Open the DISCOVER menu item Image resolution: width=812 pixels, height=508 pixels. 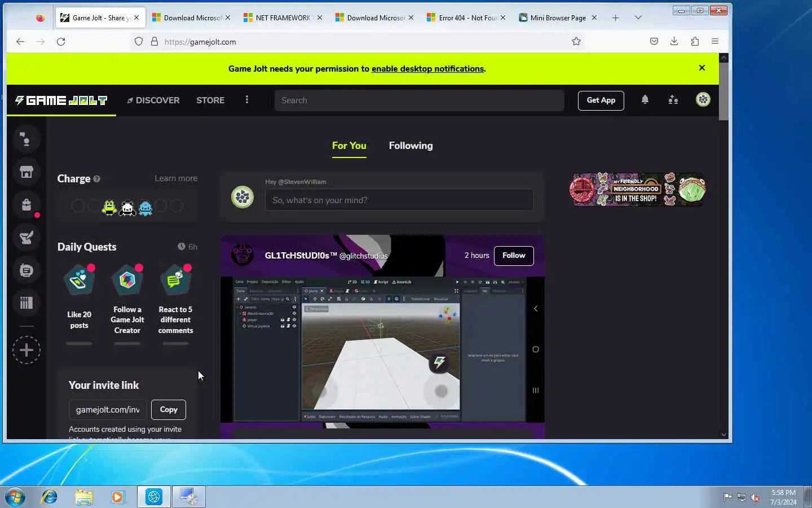(153, 100)
